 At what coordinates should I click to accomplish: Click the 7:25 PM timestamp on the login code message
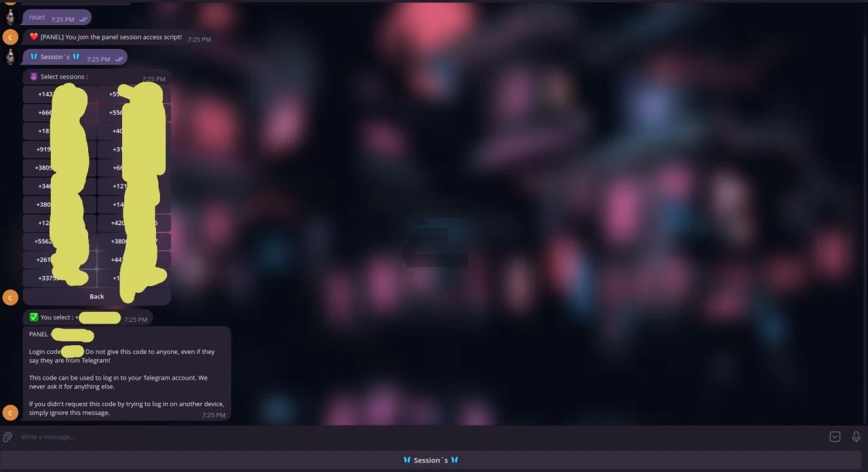(x=214, y=415)
